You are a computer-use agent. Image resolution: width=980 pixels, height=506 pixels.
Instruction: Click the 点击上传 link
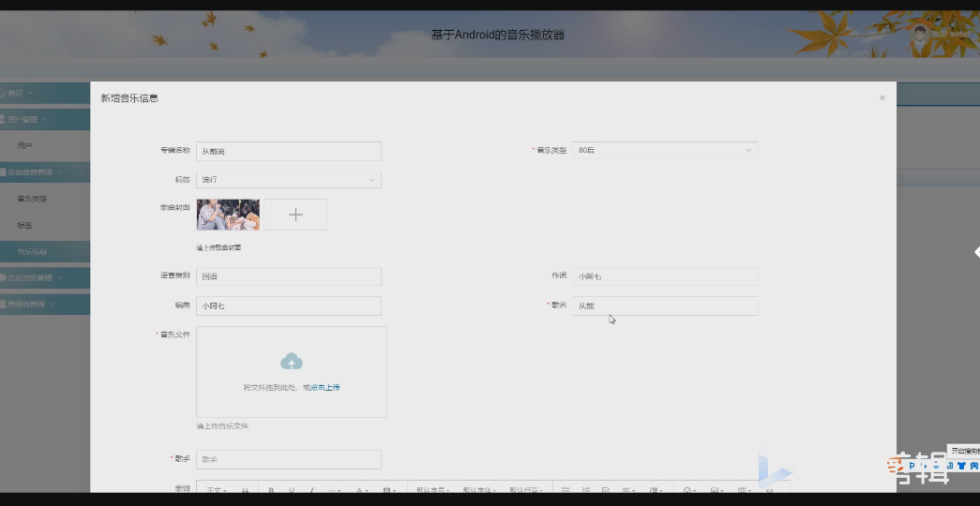tap(325, 387)
